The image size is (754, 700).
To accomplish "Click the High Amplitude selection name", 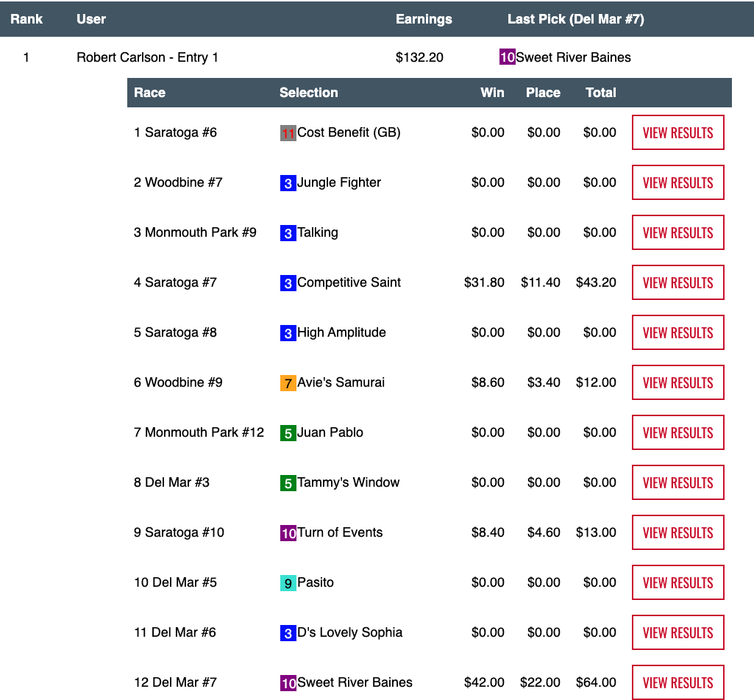I will (341, 332).
